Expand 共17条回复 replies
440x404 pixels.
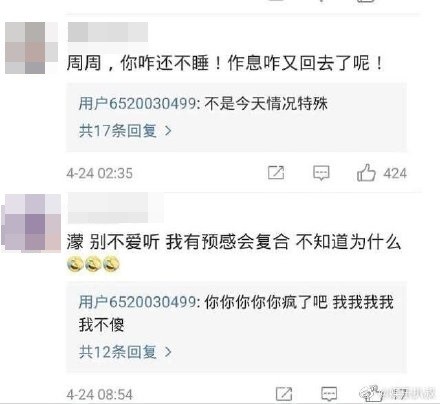[x=125, y=130]
